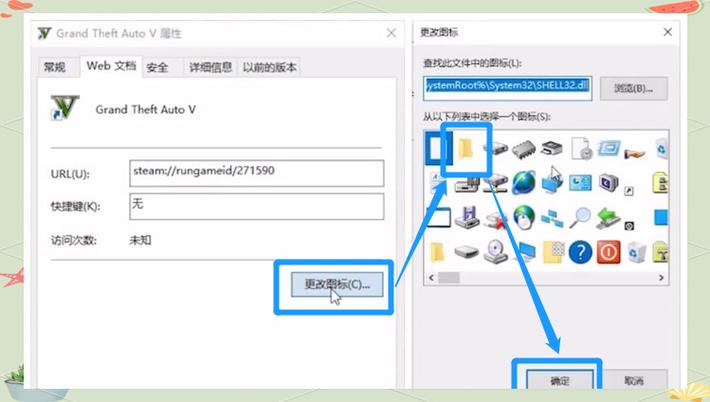Click the Grand Theft Auto V name beside the icon

pyautogui.click(x=145, y=110)
